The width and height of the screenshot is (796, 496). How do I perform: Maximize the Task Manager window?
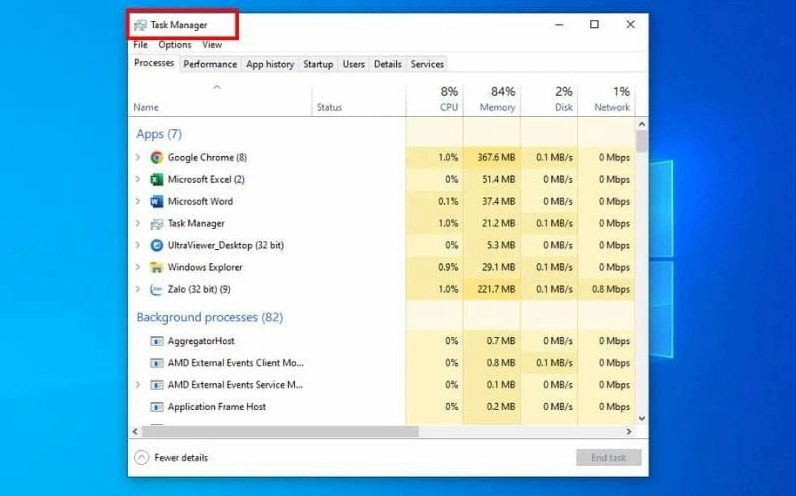[594, 24]
